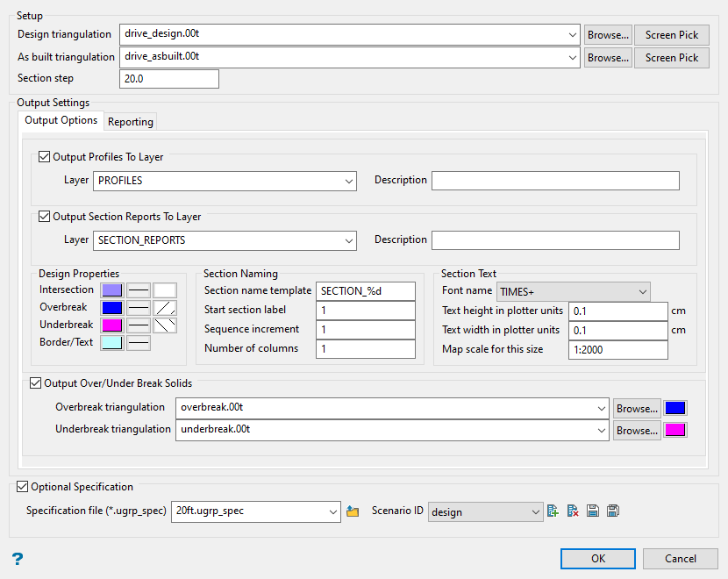Expand the Scenario ID dropdown

pos(535,511)
